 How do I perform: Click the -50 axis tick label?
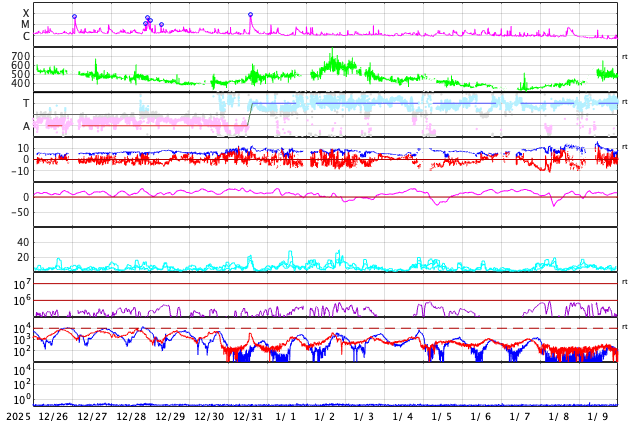[19, 212]
